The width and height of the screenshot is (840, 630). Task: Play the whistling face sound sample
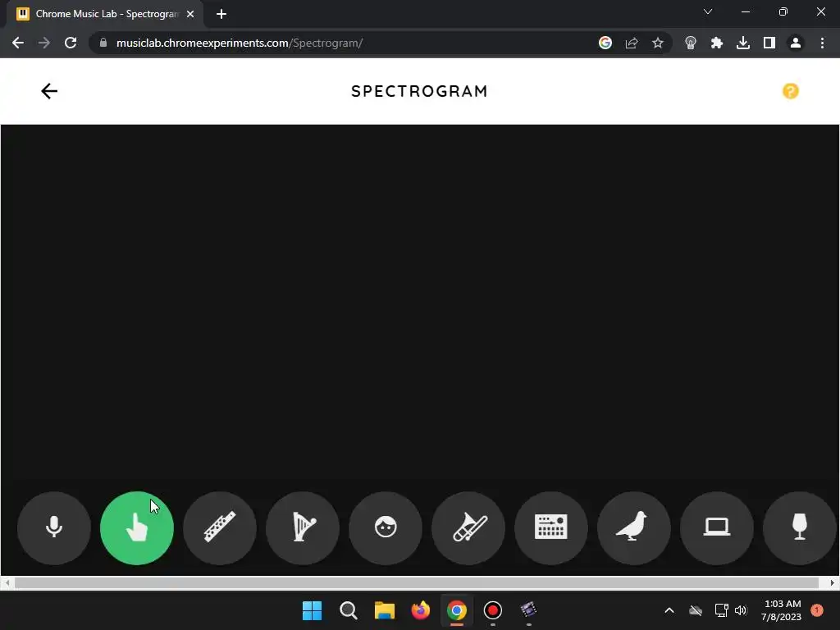pyautogui.click(x=386, y=527)
